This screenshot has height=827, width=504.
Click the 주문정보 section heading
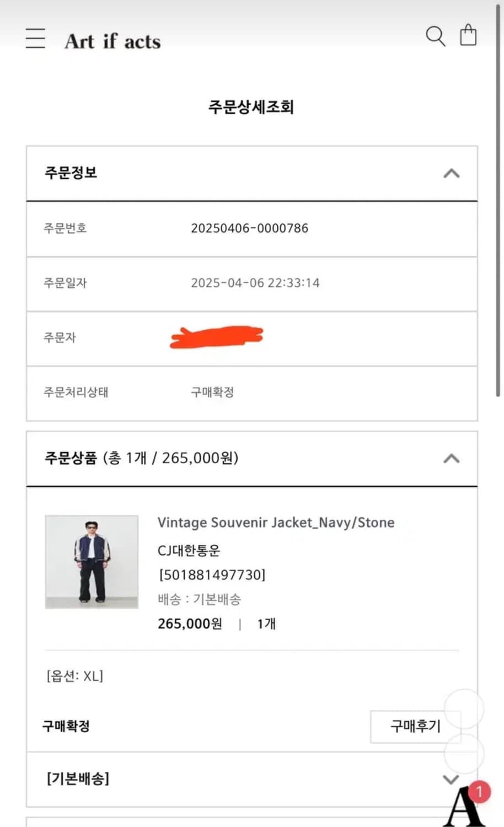71,173
